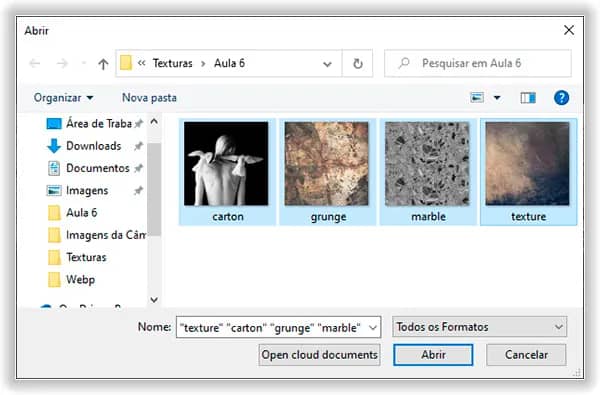The image size is (600, 395).
Task: Click the Área de Trabalho desktop icon
Action: 54,124
